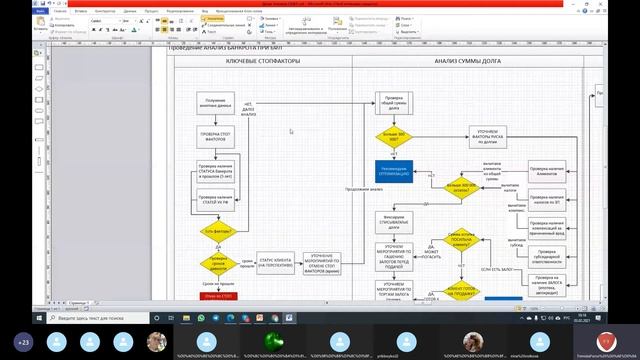Open the Положение position dropdown
Image resolution: width=640 pixels, height=360 pixels.
point(337,25)
